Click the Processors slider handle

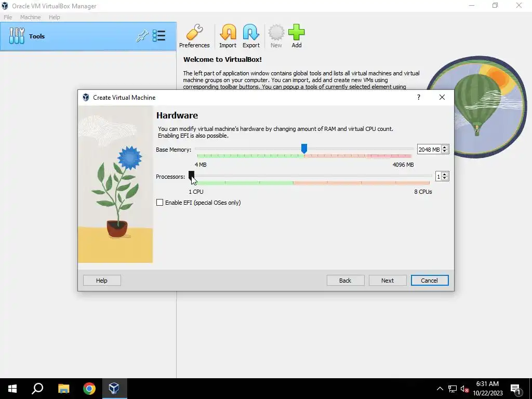tap(191, 175)
